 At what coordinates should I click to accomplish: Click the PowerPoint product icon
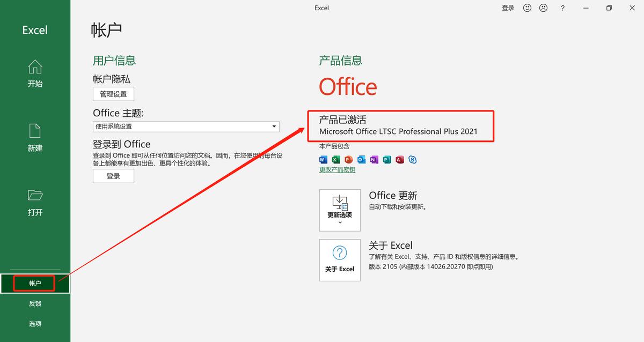click(348, 159)
